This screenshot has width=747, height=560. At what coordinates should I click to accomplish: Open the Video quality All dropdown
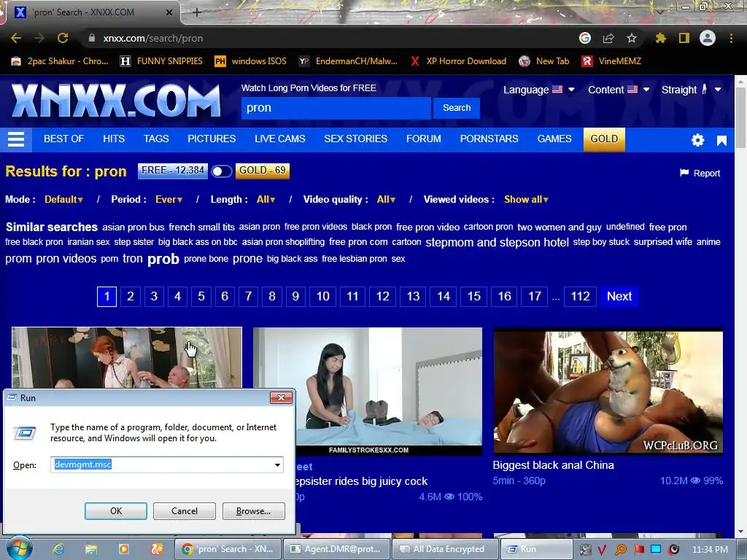[386, 200]
